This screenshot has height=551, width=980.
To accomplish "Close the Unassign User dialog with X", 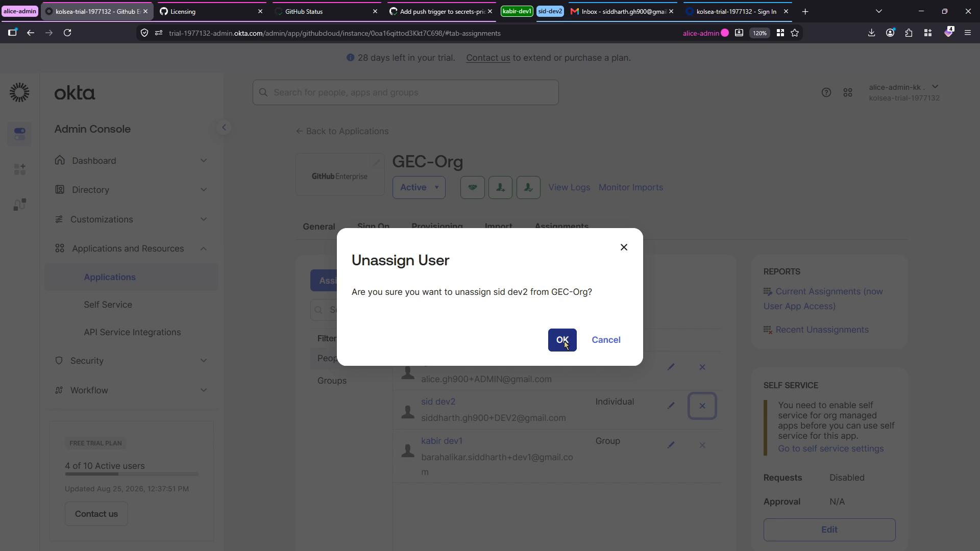I will click(x=624, y=247).
